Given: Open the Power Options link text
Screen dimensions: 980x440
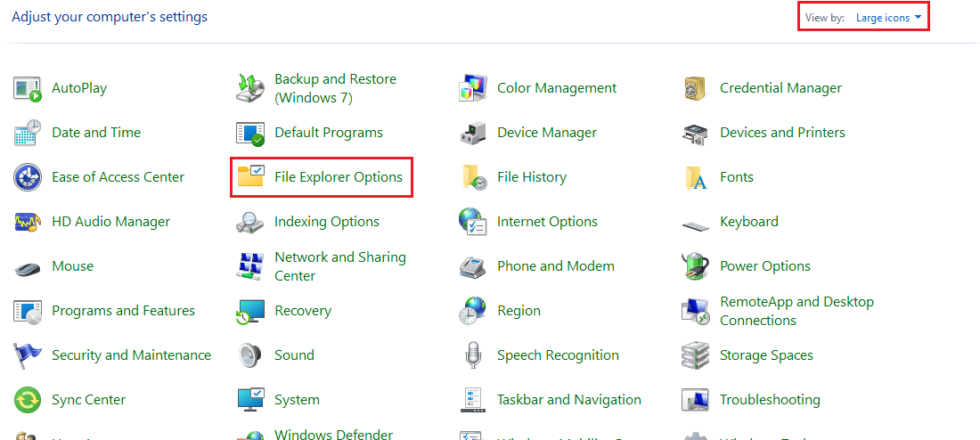Looking at the screenshot, I should pos(765,266).
